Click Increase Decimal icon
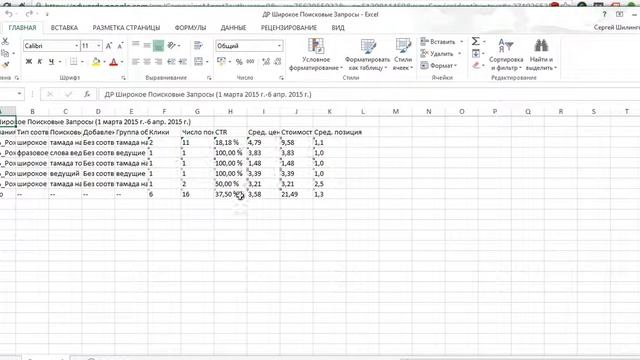 pyautogui.click(x=266, y=62)
